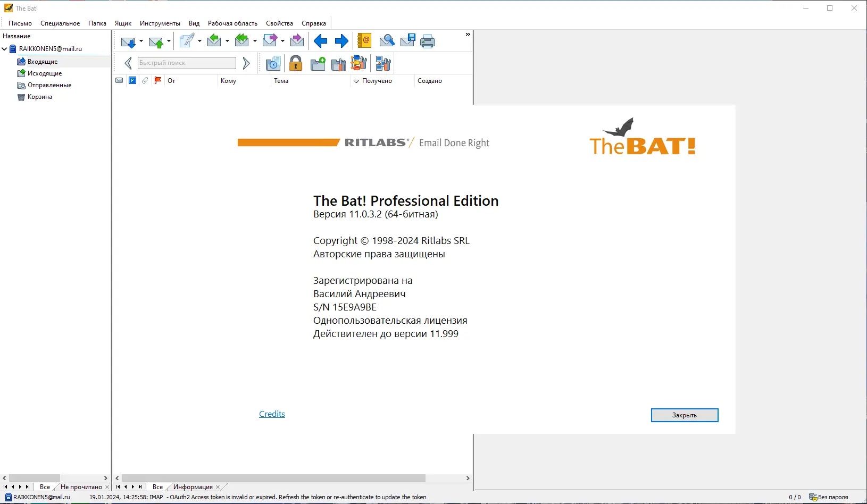The height and width of the screenshot is (504, 867).
Task: Click the envelope status column header
Action: point(119,80)
